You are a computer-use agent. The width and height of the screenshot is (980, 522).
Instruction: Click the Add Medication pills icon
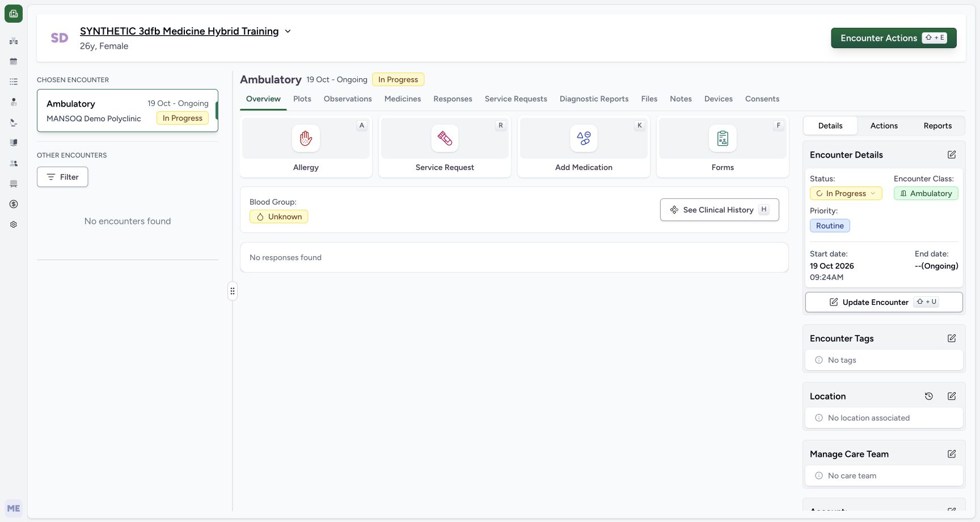584,138
